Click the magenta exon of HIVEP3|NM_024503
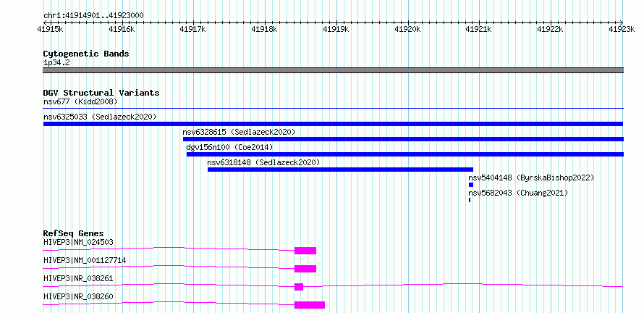Screen dimensions: 644x313 pyautogui.click(x=305, y=251)
